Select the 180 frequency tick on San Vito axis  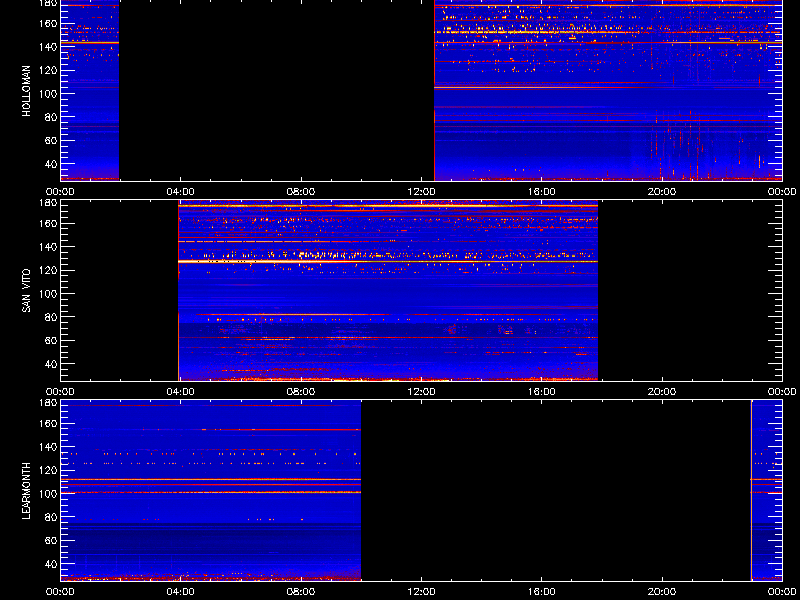coord(47,203)
